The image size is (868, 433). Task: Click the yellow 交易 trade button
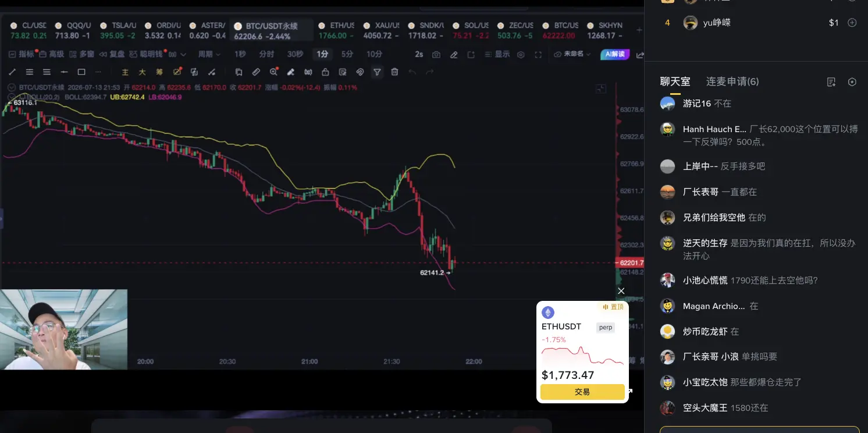582,392
